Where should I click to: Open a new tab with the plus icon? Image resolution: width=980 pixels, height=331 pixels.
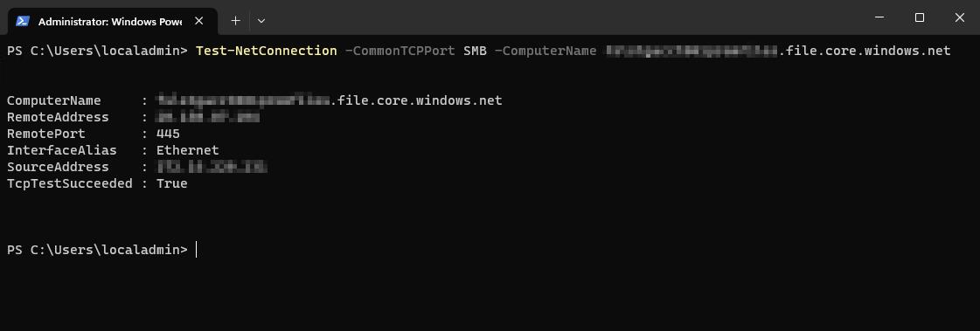[236, 21]
